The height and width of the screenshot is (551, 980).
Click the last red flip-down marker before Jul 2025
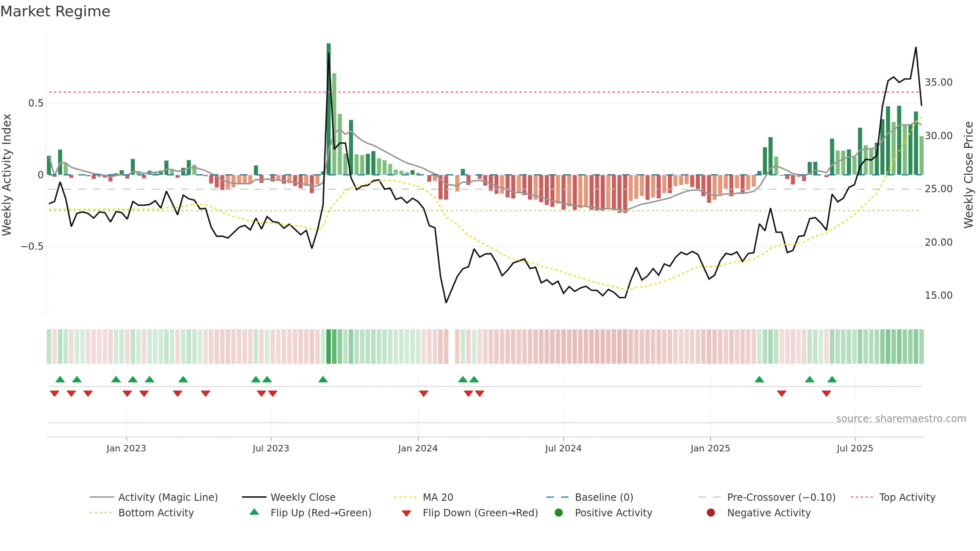pos(826,393)
